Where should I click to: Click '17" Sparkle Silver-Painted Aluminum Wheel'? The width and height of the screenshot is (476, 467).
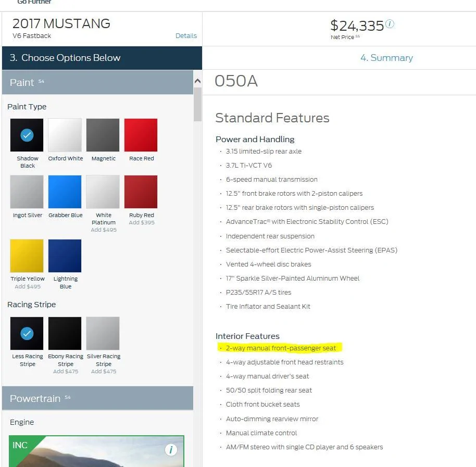293,278
